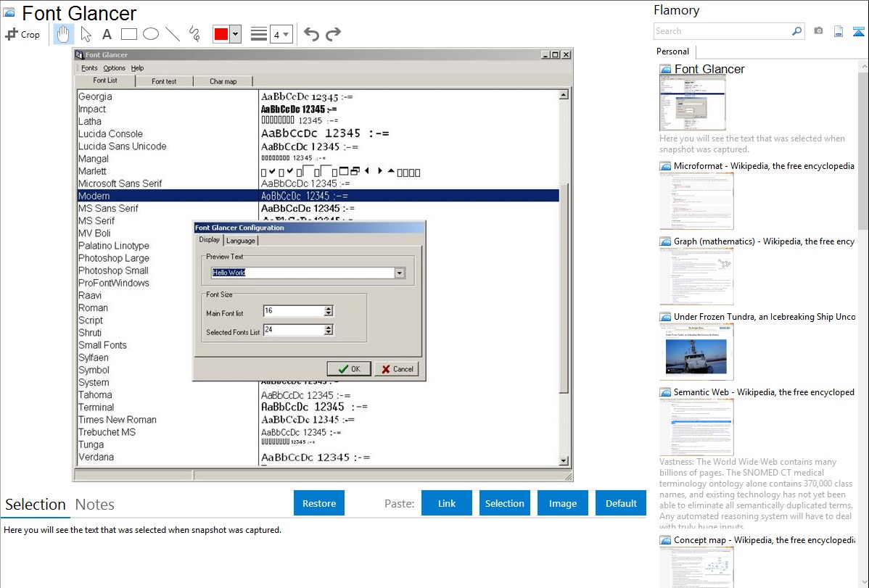Viewport: 869px width, 588px height.
Task: Click the Selected Fonts List spinner arrows
Action: pos(329,330)
